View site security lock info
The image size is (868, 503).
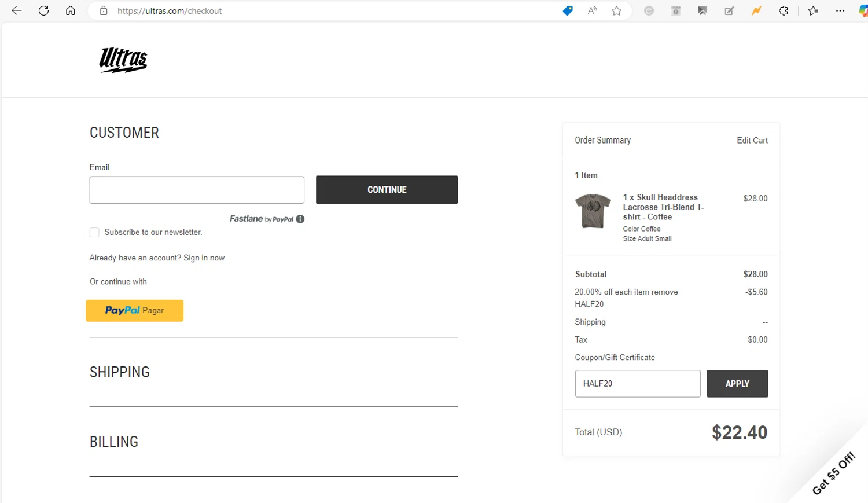pyautogui.click(x=104, y=10)
